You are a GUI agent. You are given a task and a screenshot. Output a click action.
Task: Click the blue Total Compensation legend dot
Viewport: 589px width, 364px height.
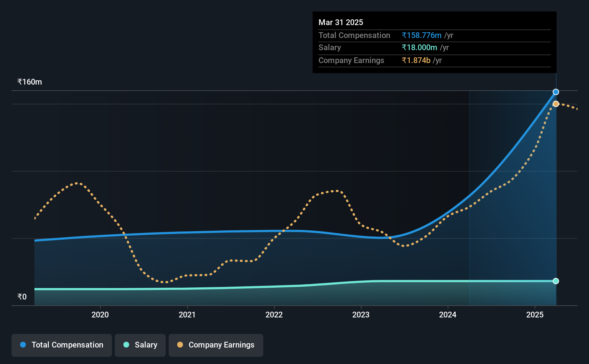tap(23, 345)
